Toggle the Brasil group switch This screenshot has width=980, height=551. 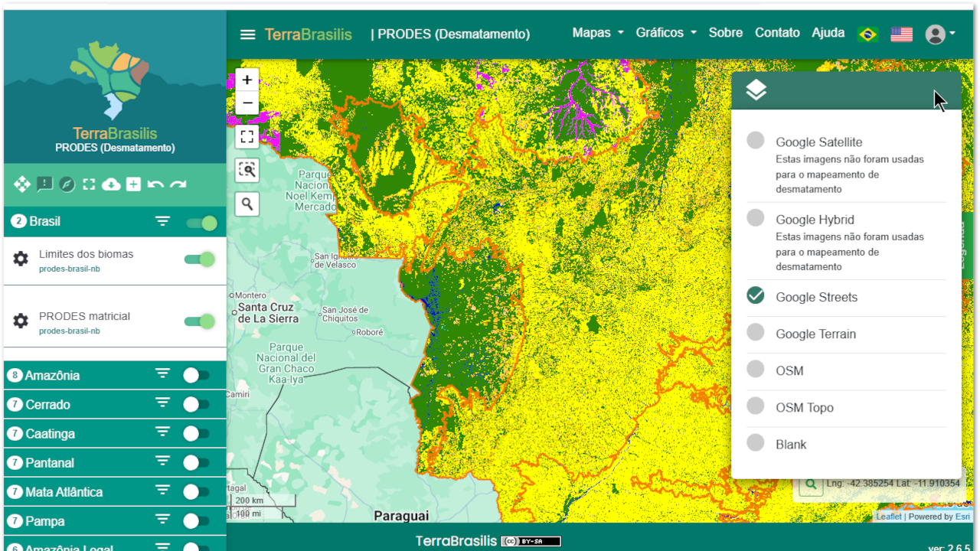tap(201, 223)
